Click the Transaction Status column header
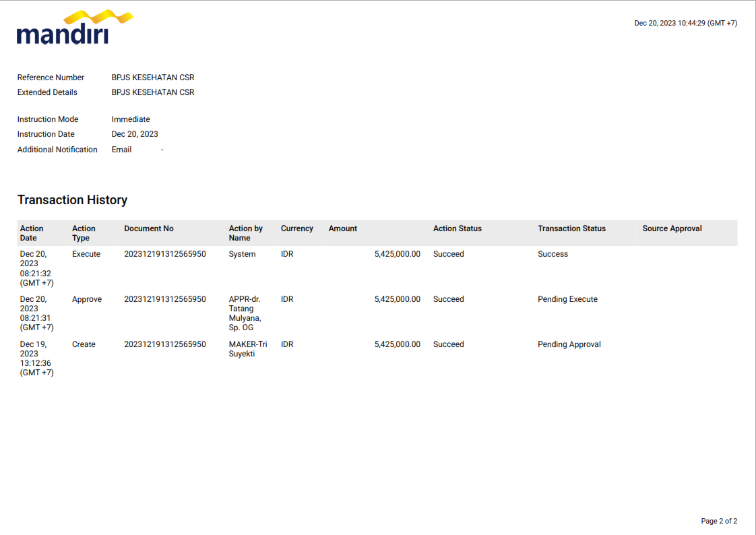 pyautogui.click(x=571, y=228)
